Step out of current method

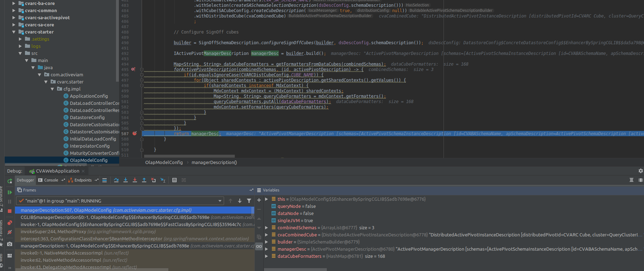click(x=144, y=180)
